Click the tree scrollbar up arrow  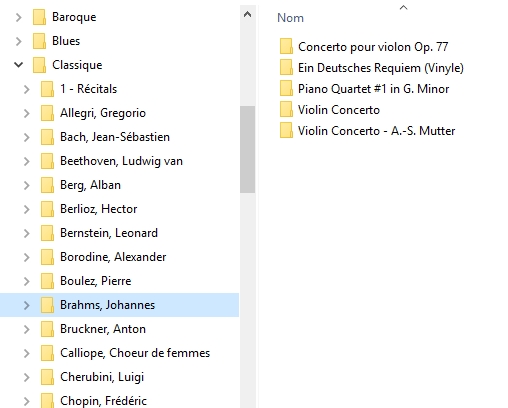pyautogui.click(x=247, y=14)
